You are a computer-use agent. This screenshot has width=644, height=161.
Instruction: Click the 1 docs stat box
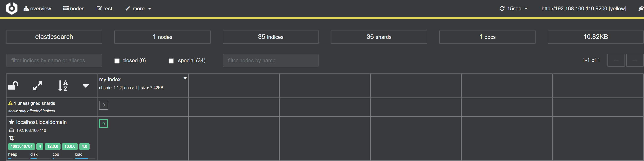pos(487,37)
